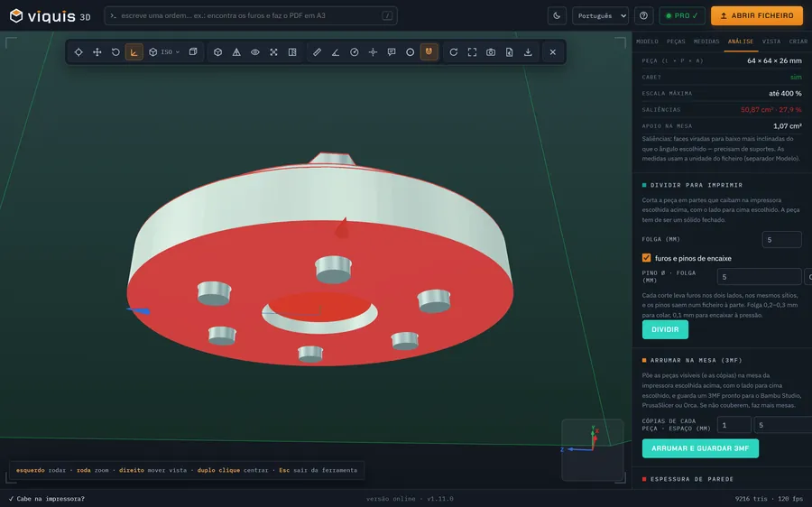Toggle the eye visibility icon

coord(255,51)
